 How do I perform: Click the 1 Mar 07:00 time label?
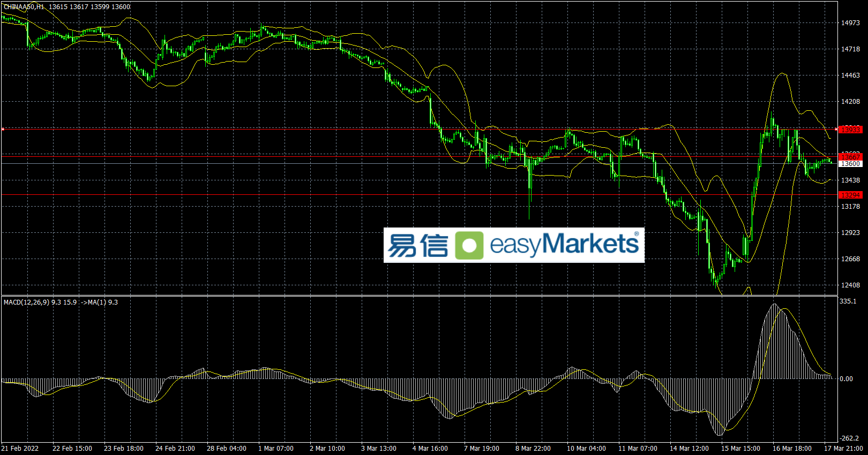276,449
